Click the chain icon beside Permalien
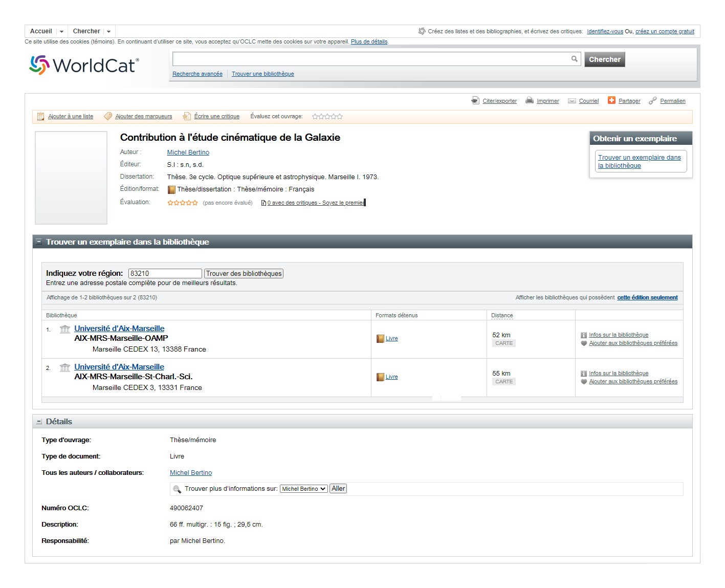 (x=652, y=101)
